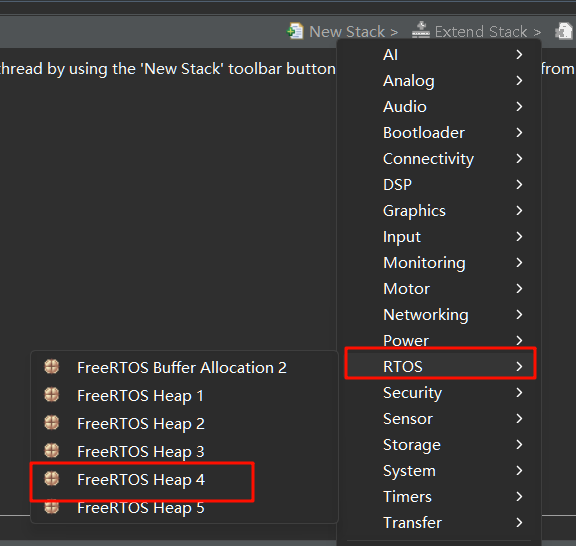Click the Extend Stack icon
576x546 pixels.
(421, 30)
